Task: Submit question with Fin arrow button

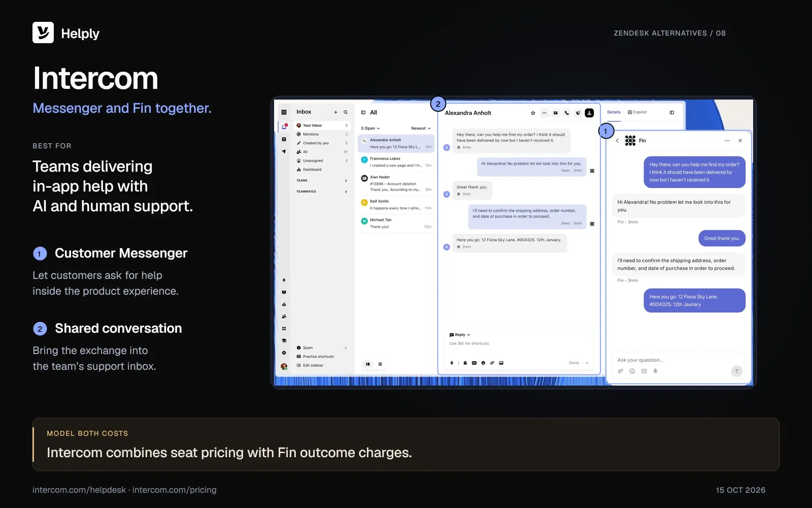Action: pyautogui.click(x=737, y=371)
